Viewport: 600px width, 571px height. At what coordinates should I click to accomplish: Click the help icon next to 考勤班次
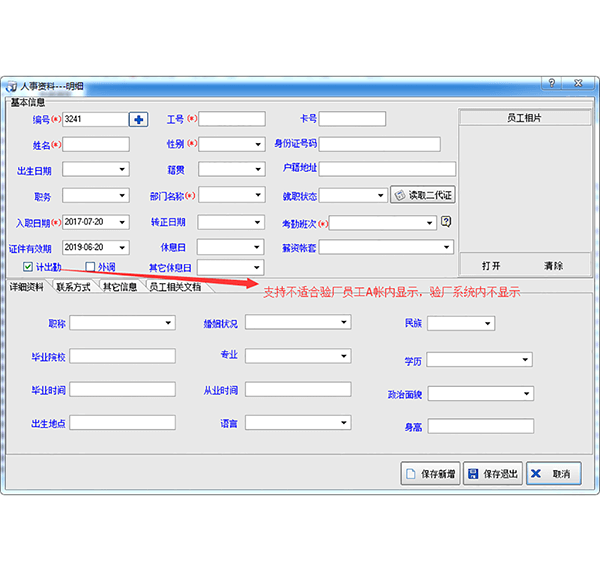447,222
